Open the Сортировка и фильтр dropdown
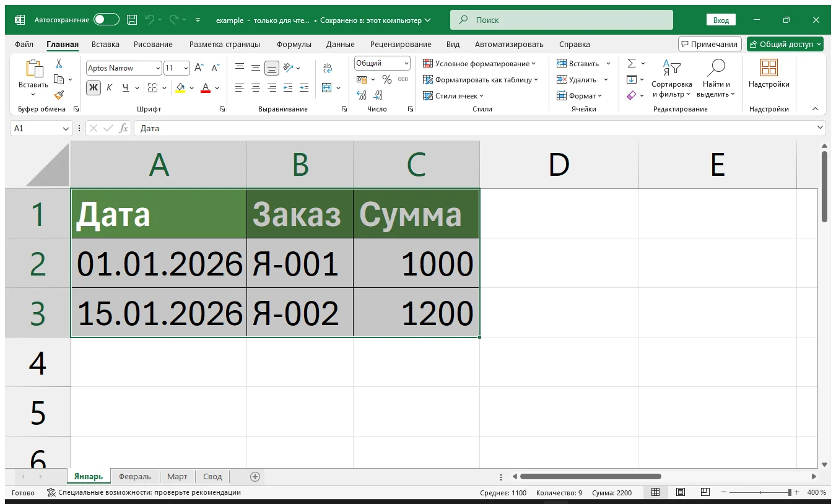836x504 pixels. (x=672, y=79)
